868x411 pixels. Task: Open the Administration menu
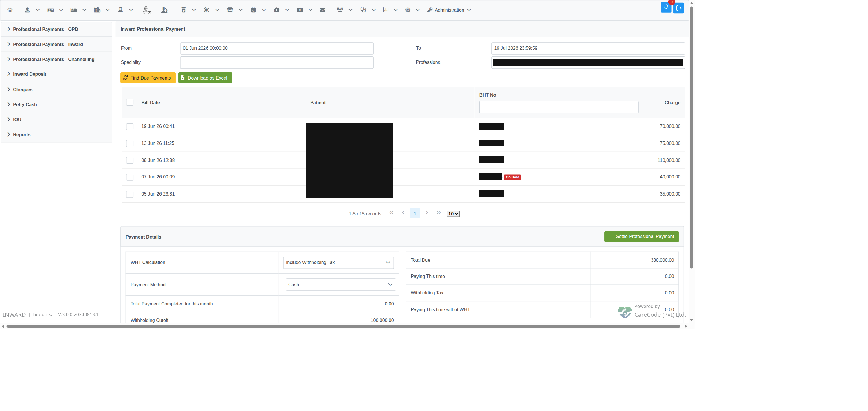(449, 10)
